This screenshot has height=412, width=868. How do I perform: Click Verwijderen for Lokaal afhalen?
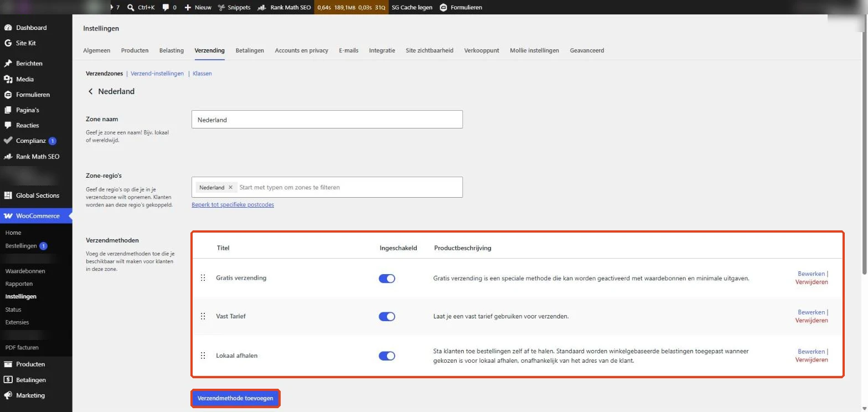[812, 360]
